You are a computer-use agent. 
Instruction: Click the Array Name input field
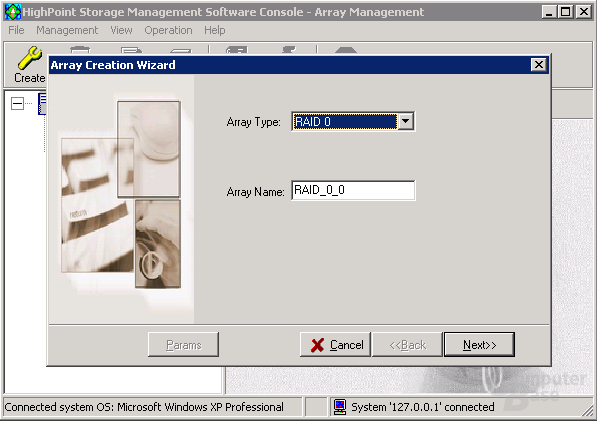click(x=353, y=190)
